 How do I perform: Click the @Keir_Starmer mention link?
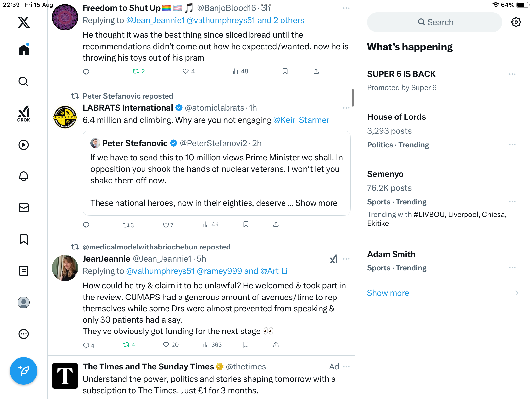[x=301, y=120]
